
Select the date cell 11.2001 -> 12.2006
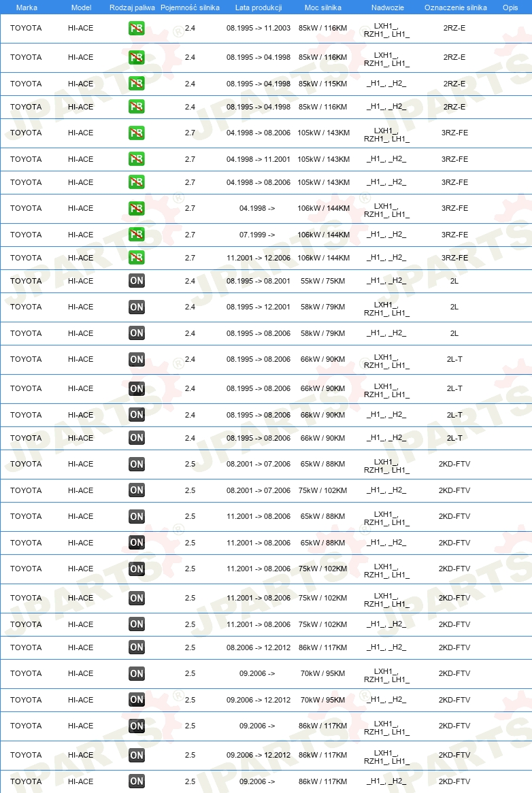coord(259,258)
